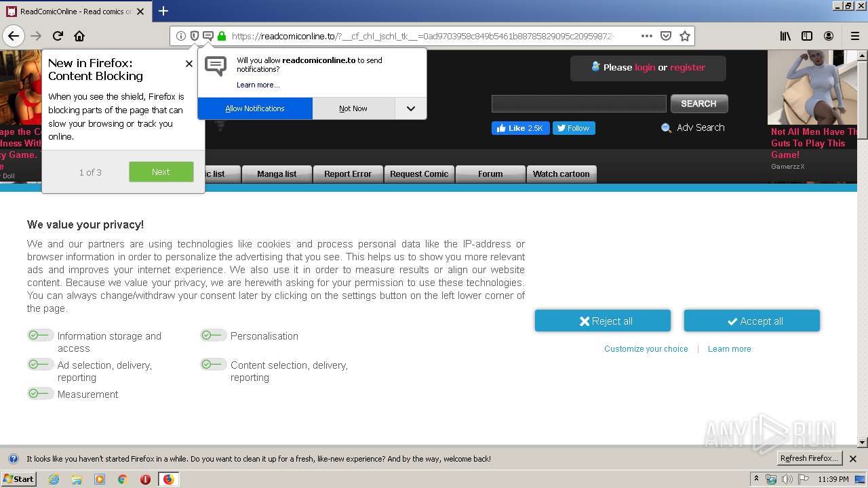Click the site search input field

point(579,104)
